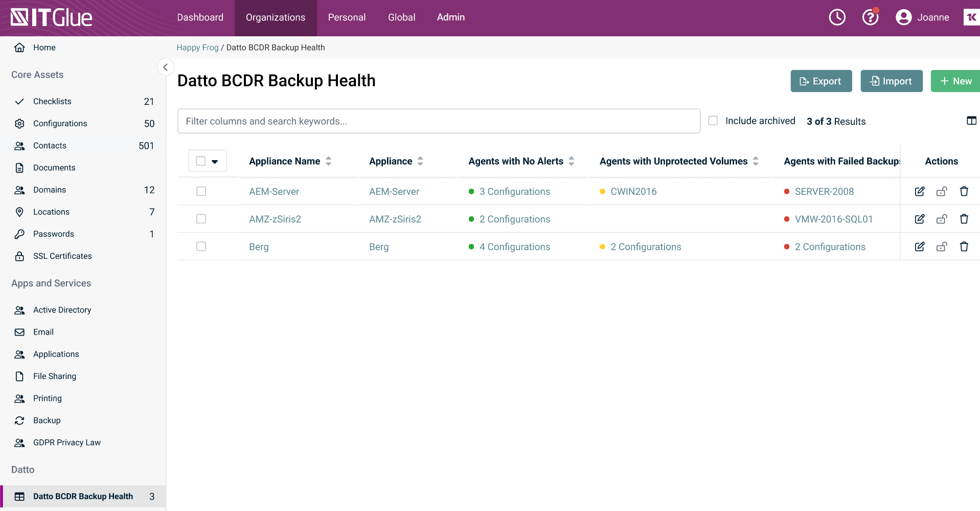Follow the Happy Frog breadcrumb link
980x511 pixels.
click(x=197, y=47)
